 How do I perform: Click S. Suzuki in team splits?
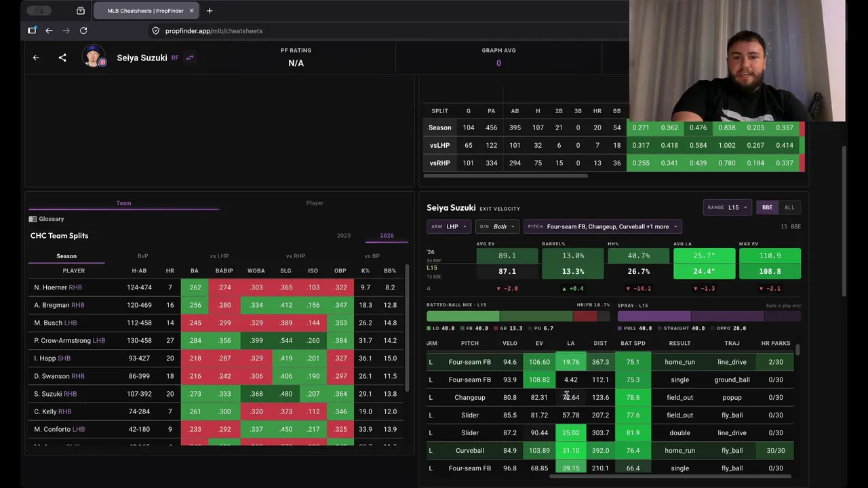coord(56,394)
